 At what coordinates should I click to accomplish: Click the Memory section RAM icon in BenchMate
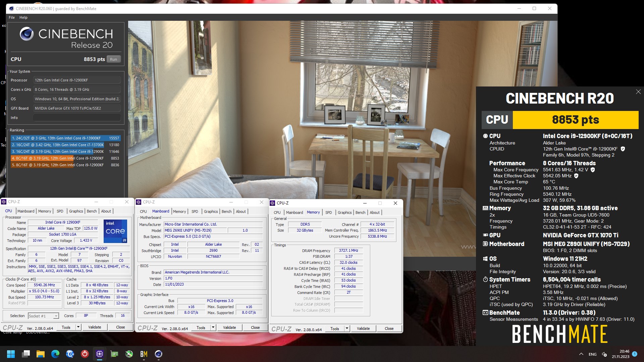pyautogui.click(x=485, y=208)
